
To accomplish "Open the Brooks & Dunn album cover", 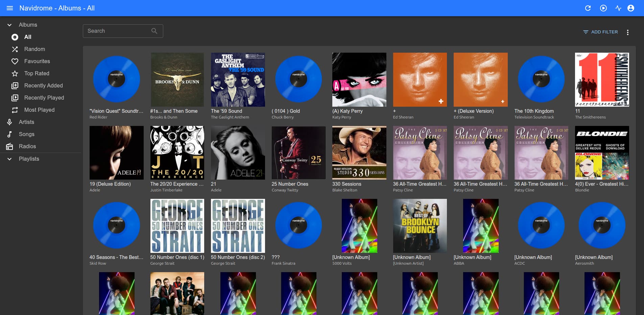I will (177, 80).
